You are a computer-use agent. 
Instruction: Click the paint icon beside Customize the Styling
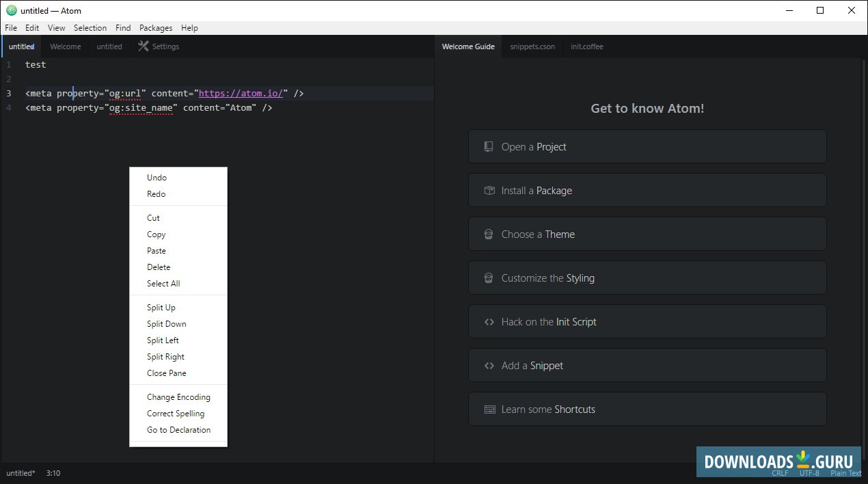pos(488,277)
